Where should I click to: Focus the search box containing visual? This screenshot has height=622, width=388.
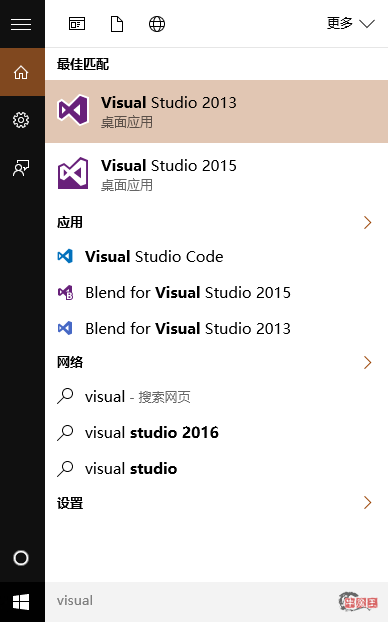click(x=217, y=602)
